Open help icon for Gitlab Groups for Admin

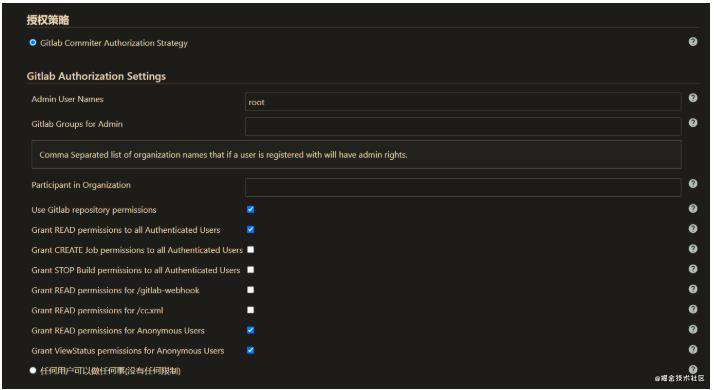click(693, 123)
